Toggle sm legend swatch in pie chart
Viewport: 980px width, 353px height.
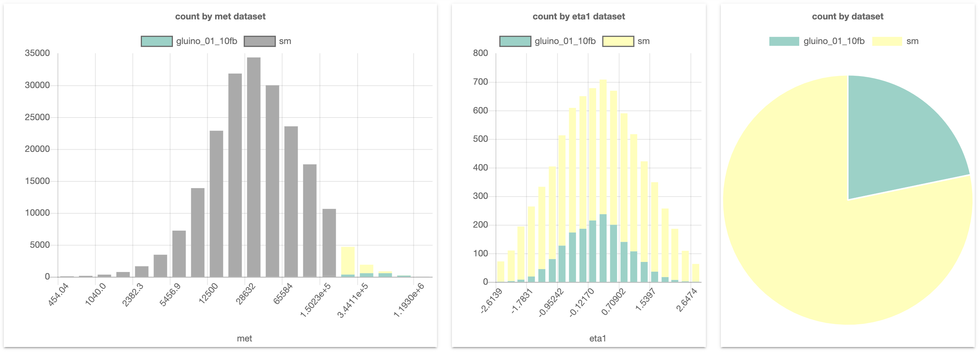886,41
